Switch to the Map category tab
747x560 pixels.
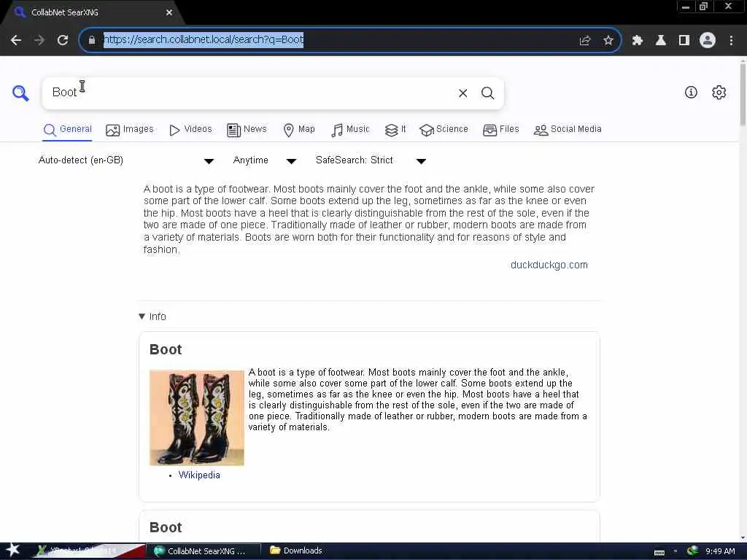[x=299, y=130]
